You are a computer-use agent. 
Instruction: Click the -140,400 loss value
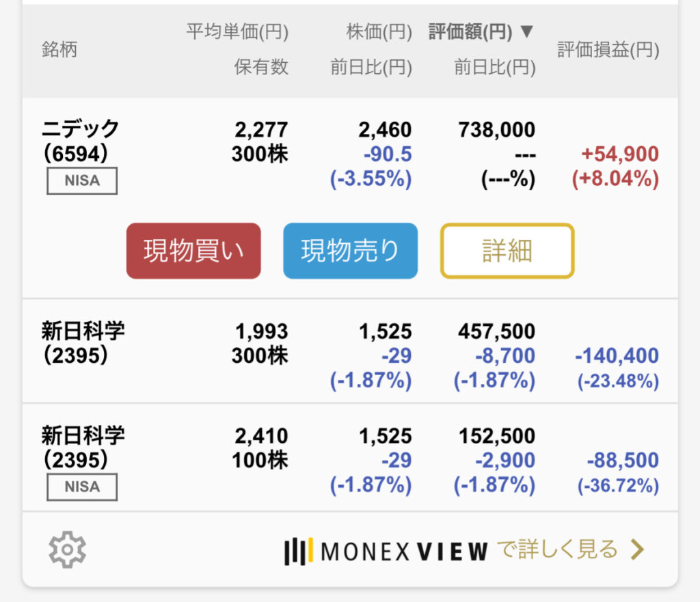(616, 355)
